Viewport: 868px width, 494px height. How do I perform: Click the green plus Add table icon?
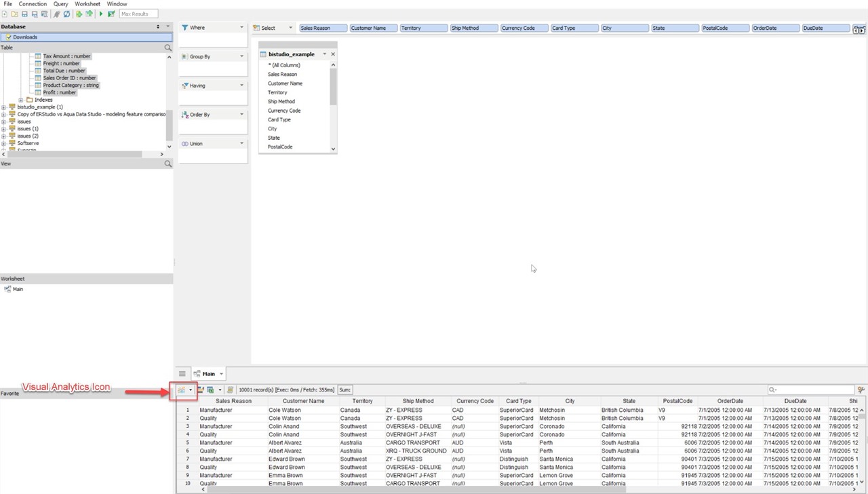click(79, 14)
